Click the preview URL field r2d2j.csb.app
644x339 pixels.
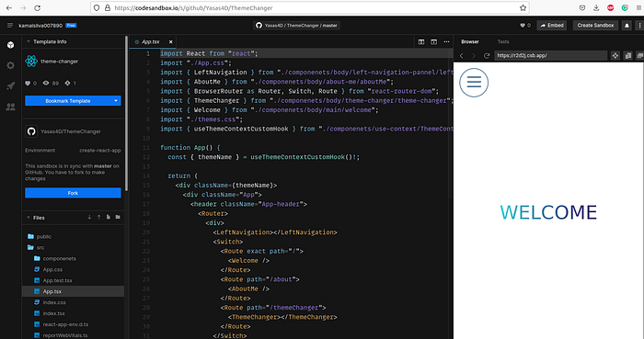[550, 56]
